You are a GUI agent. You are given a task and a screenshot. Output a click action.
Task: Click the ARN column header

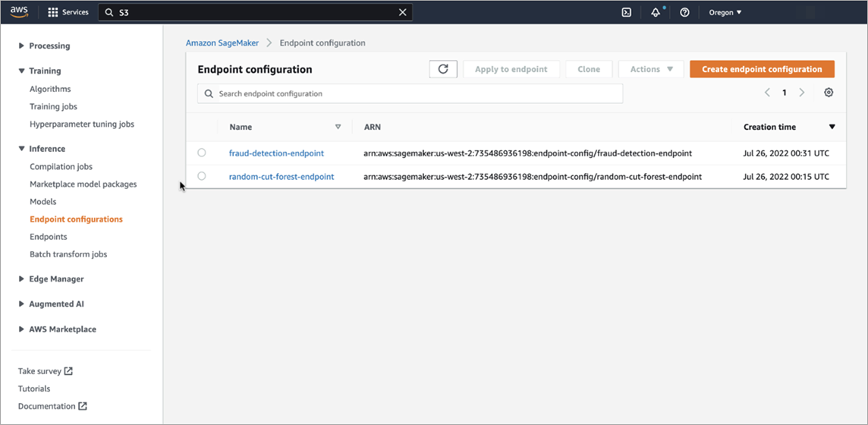373,127
